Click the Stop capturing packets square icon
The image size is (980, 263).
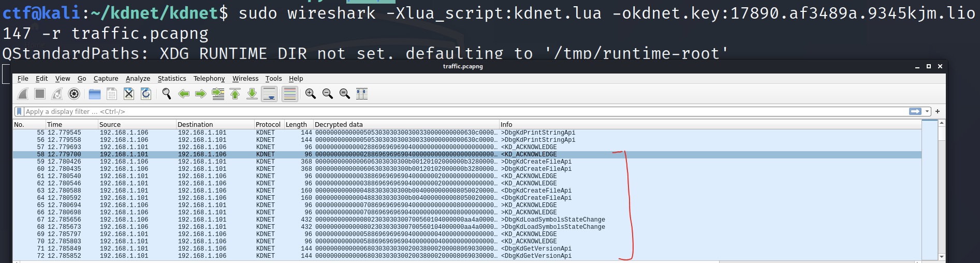pyautogui.click(x=40, y=94)
